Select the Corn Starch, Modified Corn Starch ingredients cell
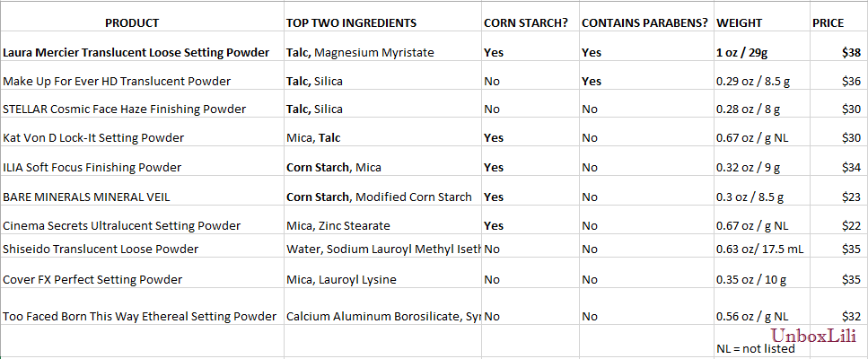Screen dimensions: 868x359 [x=379, y=197]
